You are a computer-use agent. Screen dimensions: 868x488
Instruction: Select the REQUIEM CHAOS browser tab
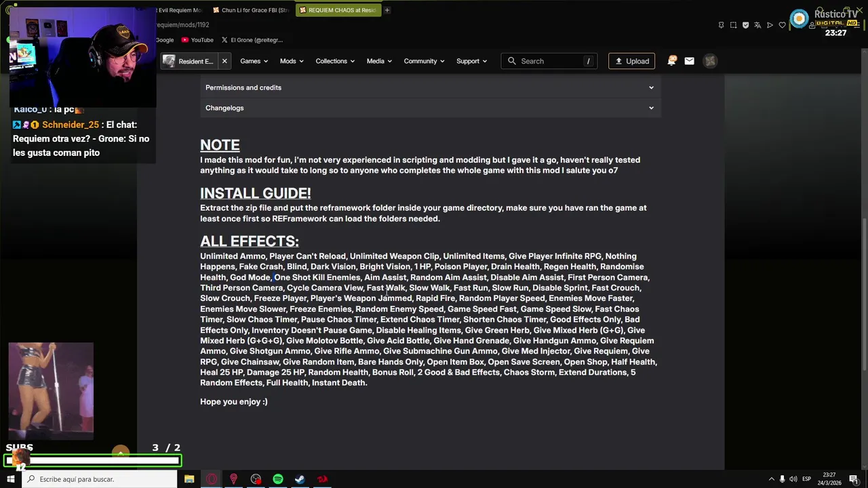338,10
